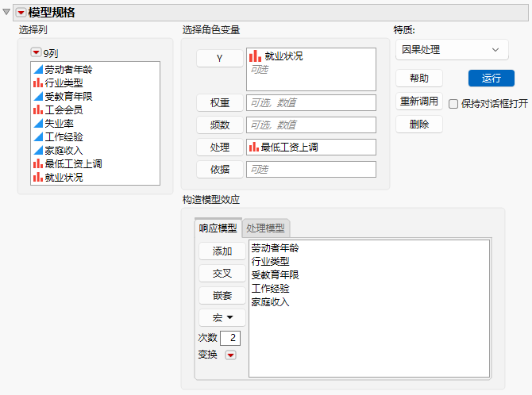Click continuous icon beside 劳动者年龄 column
532x395 pixels.
point(38,70)
